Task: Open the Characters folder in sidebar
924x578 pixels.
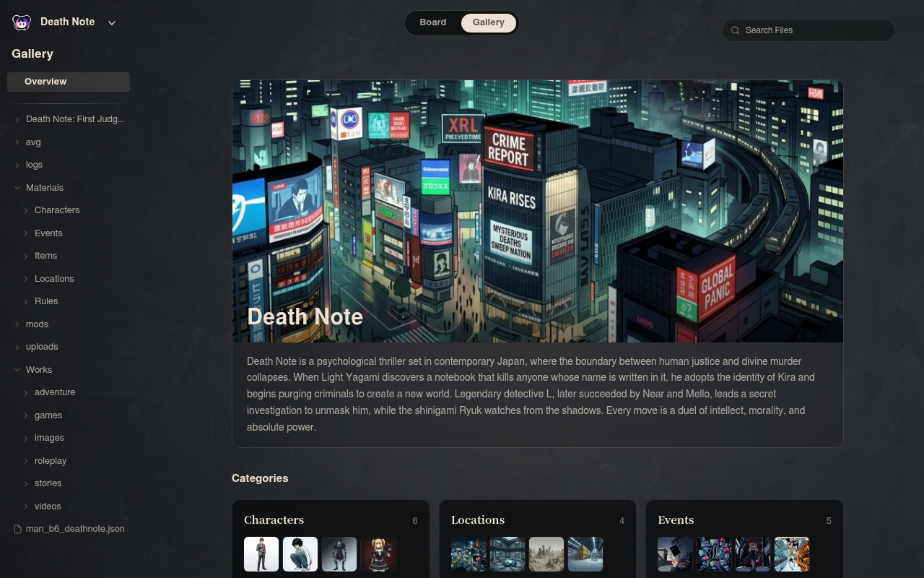Action: click(57, 210)
